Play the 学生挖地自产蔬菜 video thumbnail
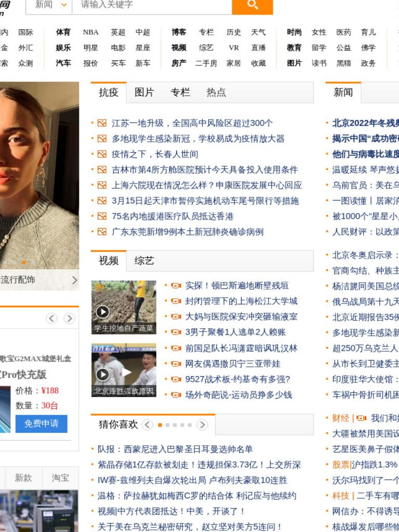399x532 pixels. 124,308
